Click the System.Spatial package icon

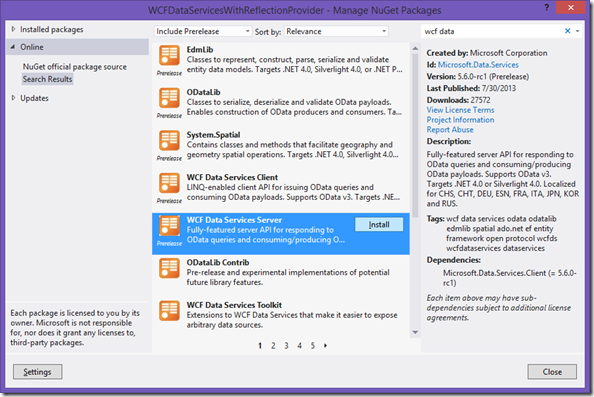click(x=169, y=141)
